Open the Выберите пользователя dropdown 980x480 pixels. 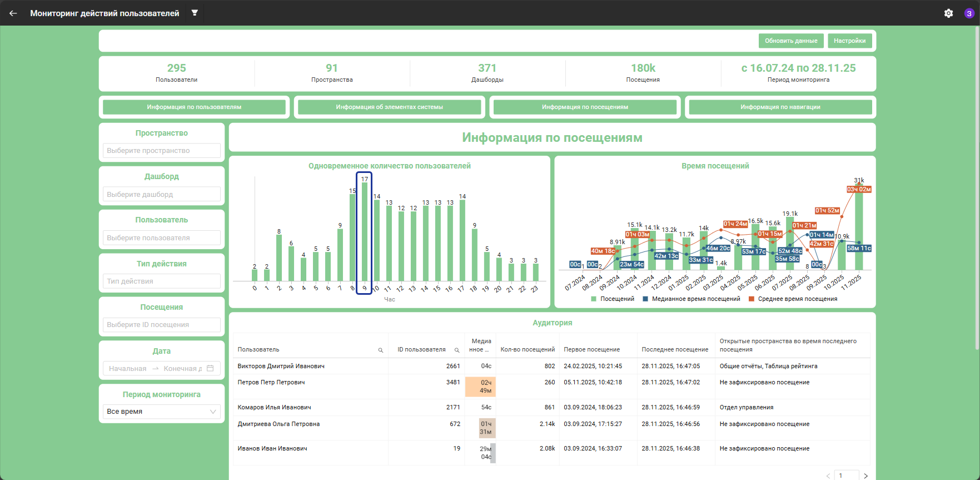pyautogui.click(x=162, y=238)
